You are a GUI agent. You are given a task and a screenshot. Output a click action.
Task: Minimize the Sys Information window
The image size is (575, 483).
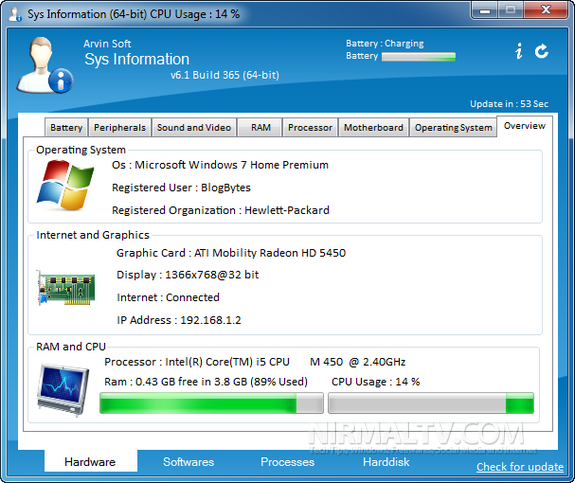click(484, 10)
